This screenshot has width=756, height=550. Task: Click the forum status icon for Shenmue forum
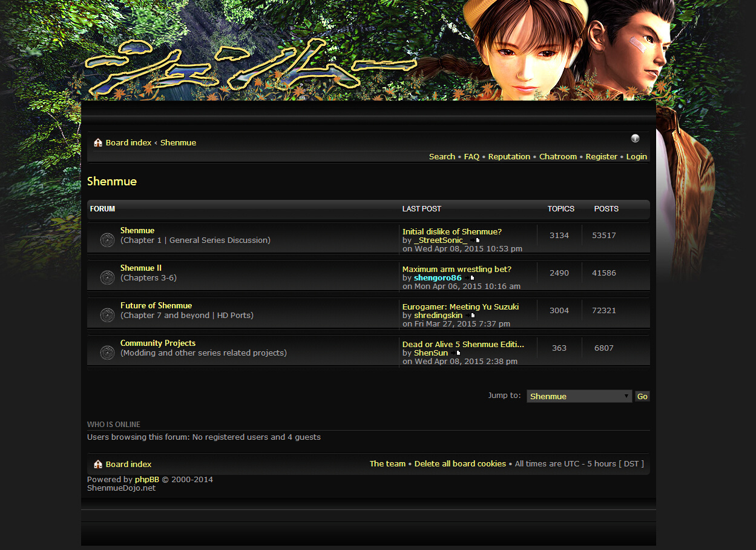coord(107,240)
